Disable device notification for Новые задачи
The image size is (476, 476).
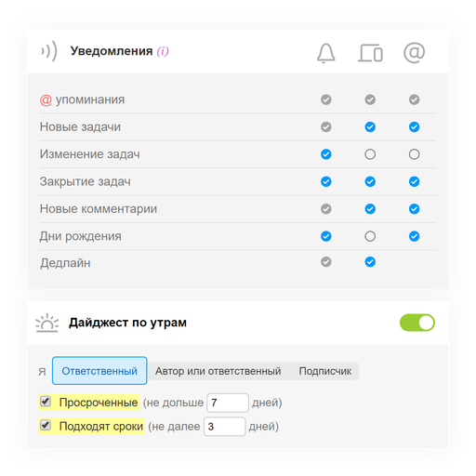coord(370,126)
